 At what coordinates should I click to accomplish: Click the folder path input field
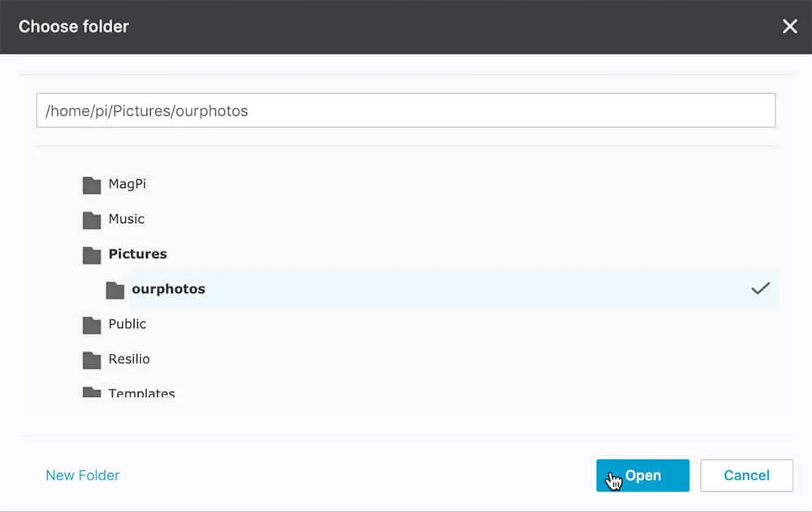pyautogui.click(x=406, y=110)
